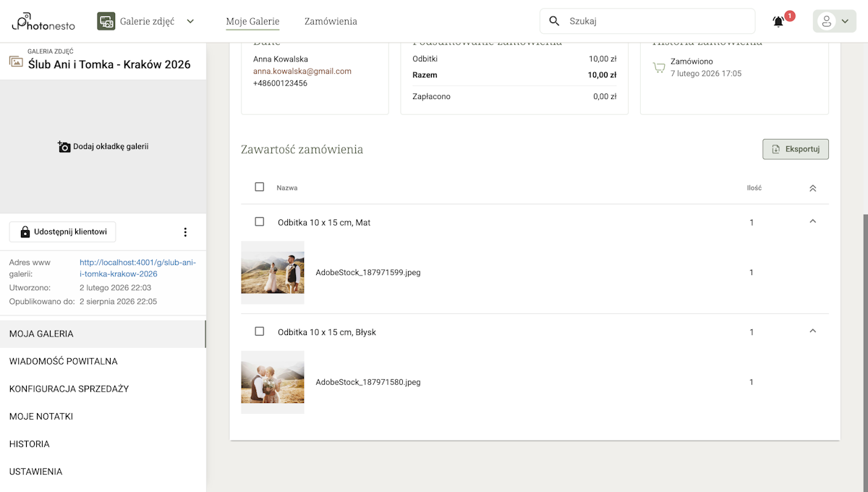Viewport: 868px width, 492px height.
Task: Open the three-dot gallery options menu
Action: coord(185,232)
